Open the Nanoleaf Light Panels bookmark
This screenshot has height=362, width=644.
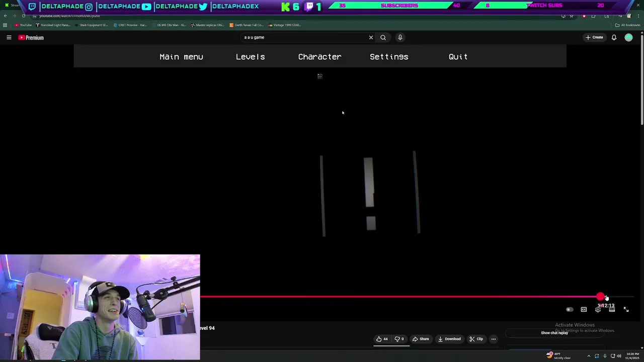(x=53, y=25)
